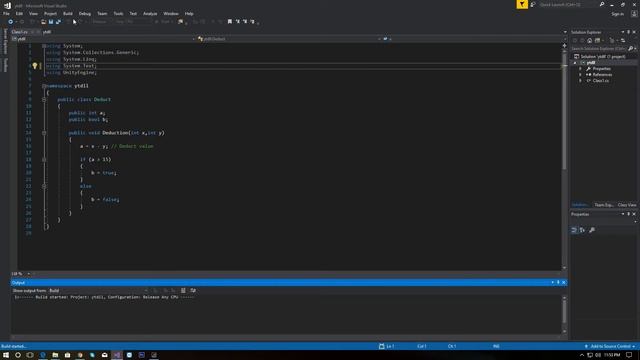Click the Properties panel Categorized icon

574,230
